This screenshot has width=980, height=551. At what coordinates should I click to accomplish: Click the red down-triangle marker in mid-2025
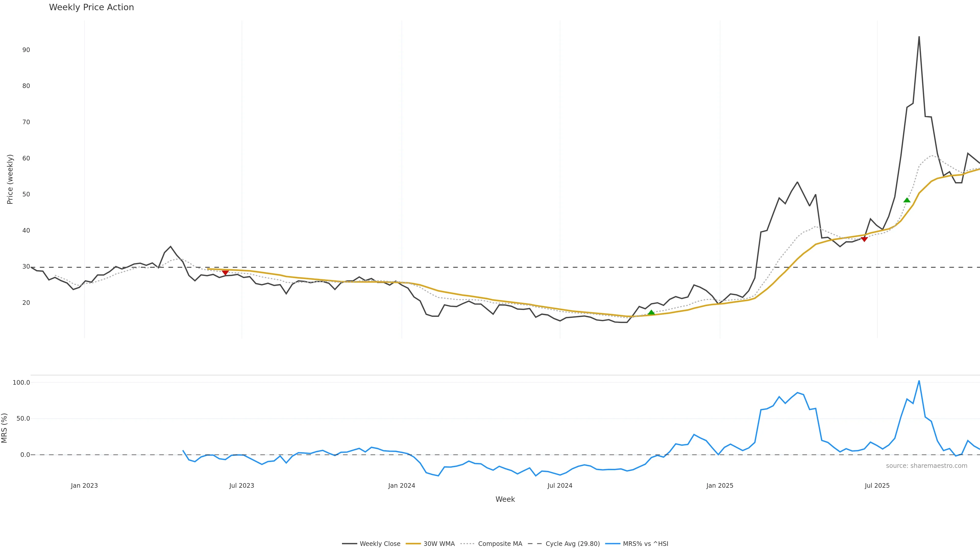point(864,239)
